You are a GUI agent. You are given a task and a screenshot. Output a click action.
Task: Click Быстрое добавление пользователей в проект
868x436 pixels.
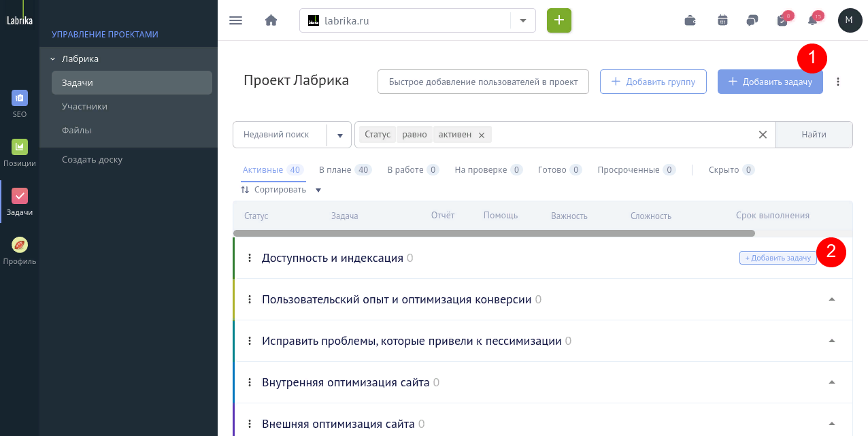(483, 82)
